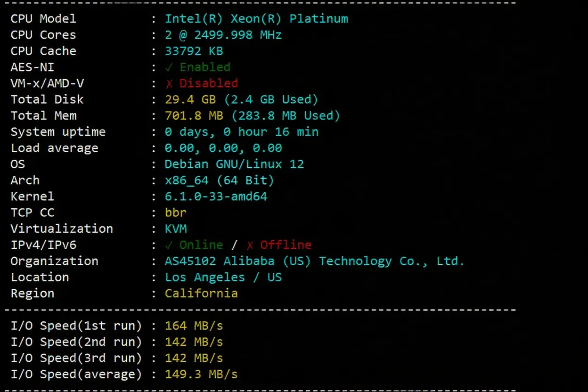Viewport: 588px width, 392px height.
Task: Click 'Debian GNU/Linux 12' OS value
Action: pos(234,164)
